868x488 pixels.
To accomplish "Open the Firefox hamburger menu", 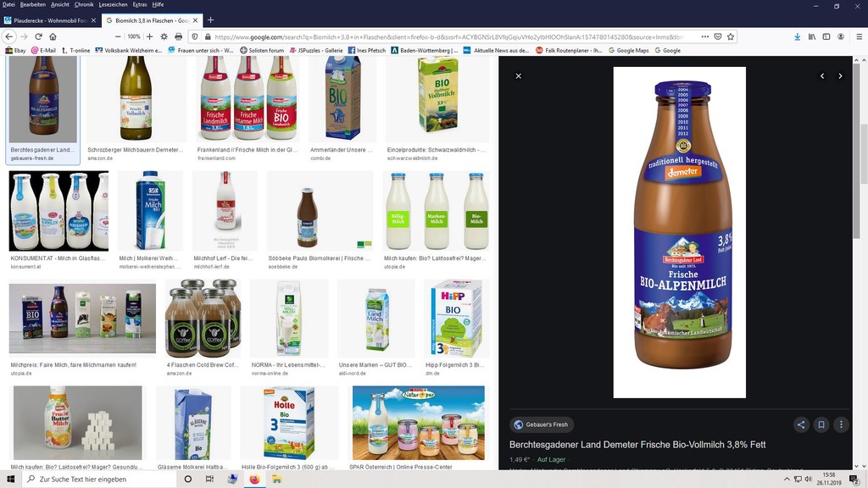I will (x=859, y=36).
